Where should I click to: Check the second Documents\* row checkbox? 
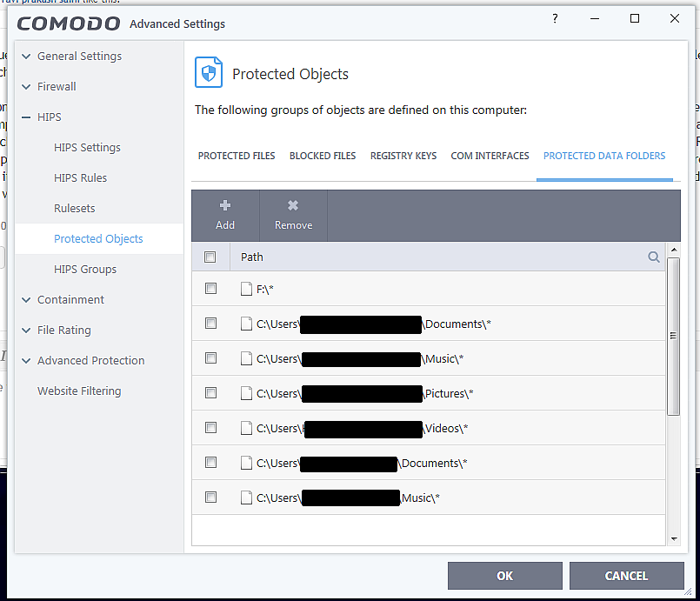tap(210, 463)
